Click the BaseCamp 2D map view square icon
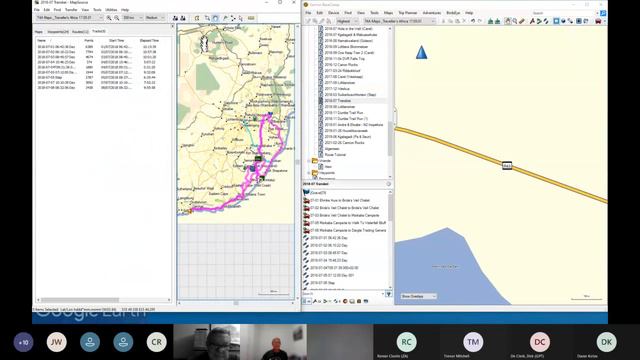 pyautogui.click(x=556, y=21)
